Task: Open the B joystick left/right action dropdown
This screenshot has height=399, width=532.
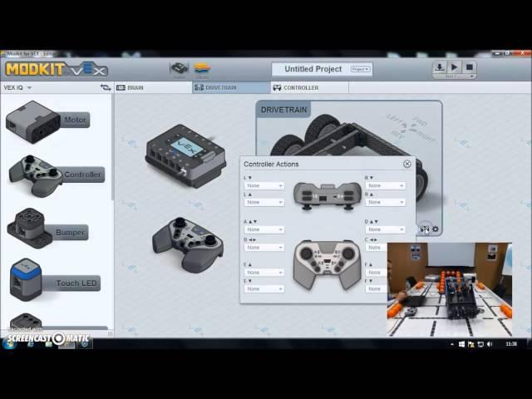Action: 264,248
